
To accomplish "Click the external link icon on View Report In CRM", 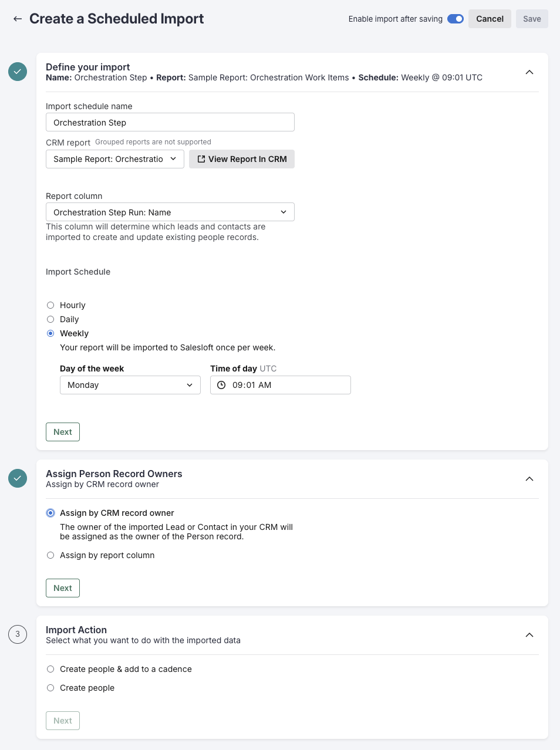I will pos(201,159).
